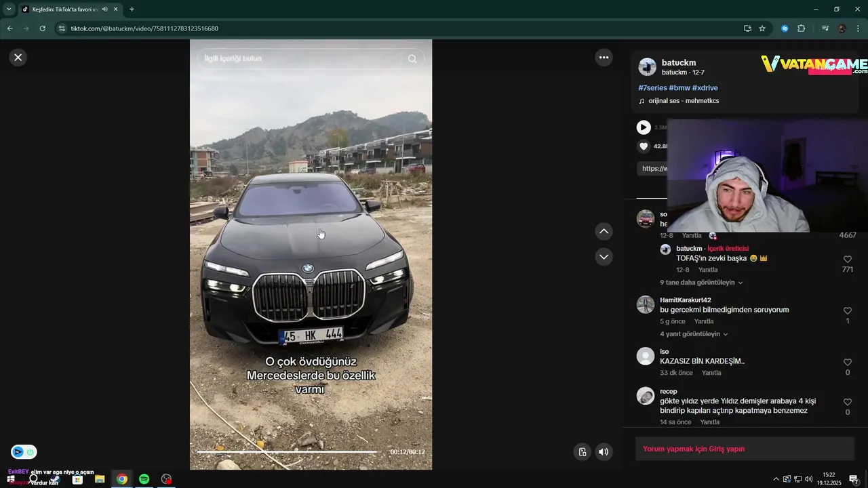Image resolution: width=868 pixels, height=488 pixels.
Task: Show hidden system tray icons
Action: (x=776, y=479)
